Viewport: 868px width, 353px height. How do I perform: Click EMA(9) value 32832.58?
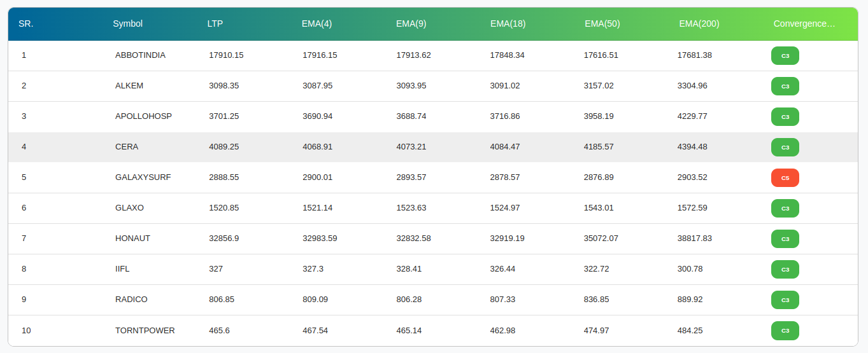(x=414, y=239)
